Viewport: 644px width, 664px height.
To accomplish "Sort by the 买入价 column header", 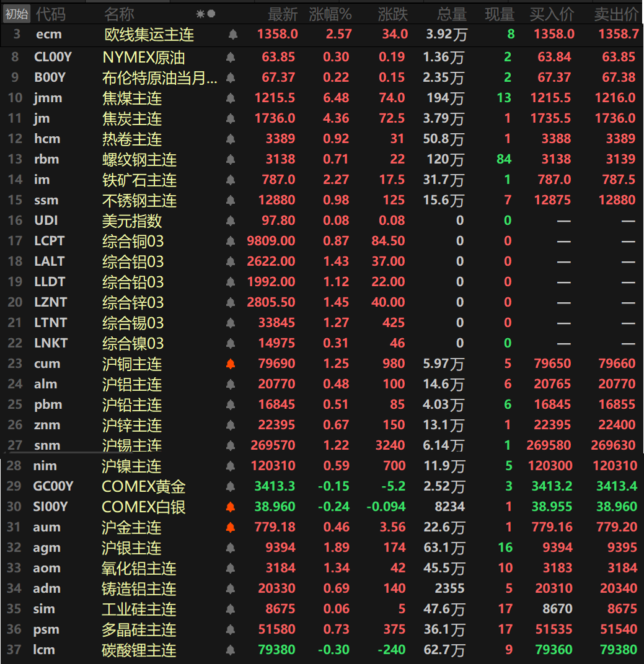I will tap(552, 14).
